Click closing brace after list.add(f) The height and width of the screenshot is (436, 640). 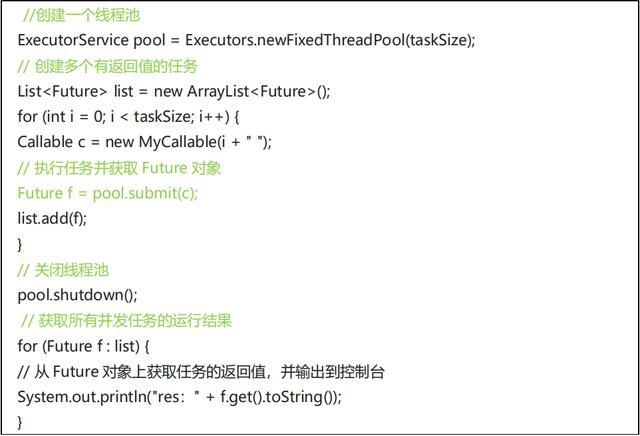[x=20, y=243]
